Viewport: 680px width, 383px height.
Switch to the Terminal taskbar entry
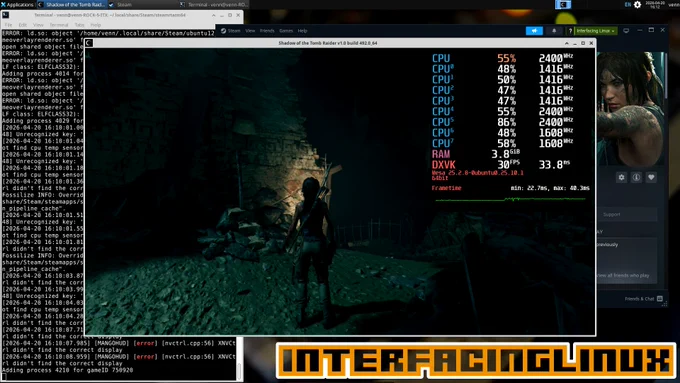point(214,4)
